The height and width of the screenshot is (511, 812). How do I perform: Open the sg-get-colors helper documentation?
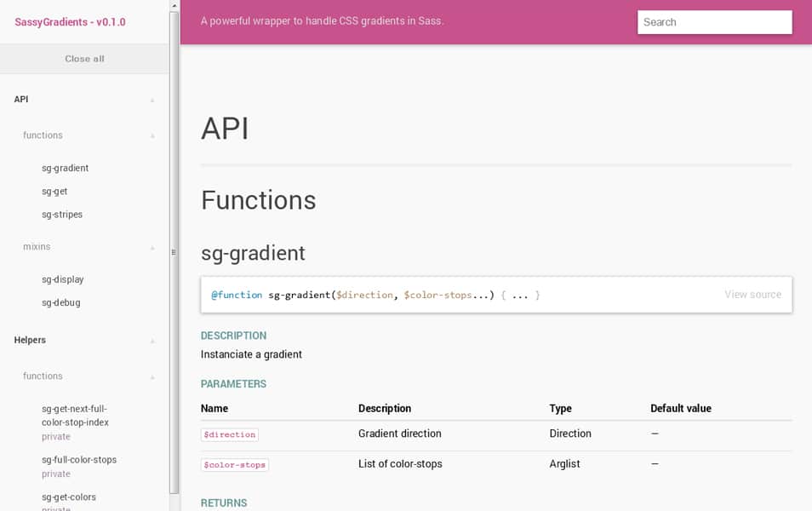pos(69,497)
